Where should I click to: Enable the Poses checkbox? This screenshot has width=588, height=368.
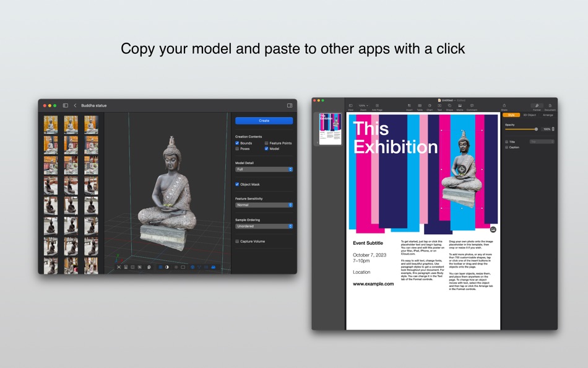(237, 149)
